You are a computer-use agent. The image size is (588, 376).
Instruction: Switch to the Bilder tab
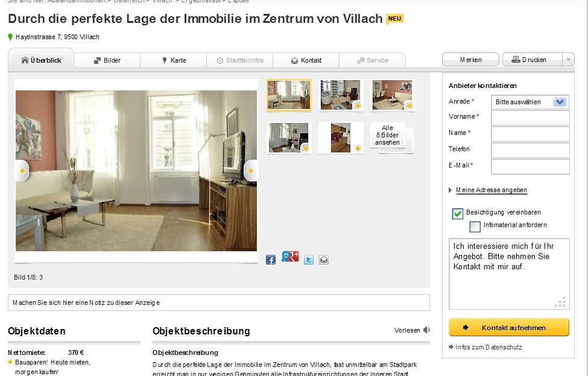click(x=107, y=60)
